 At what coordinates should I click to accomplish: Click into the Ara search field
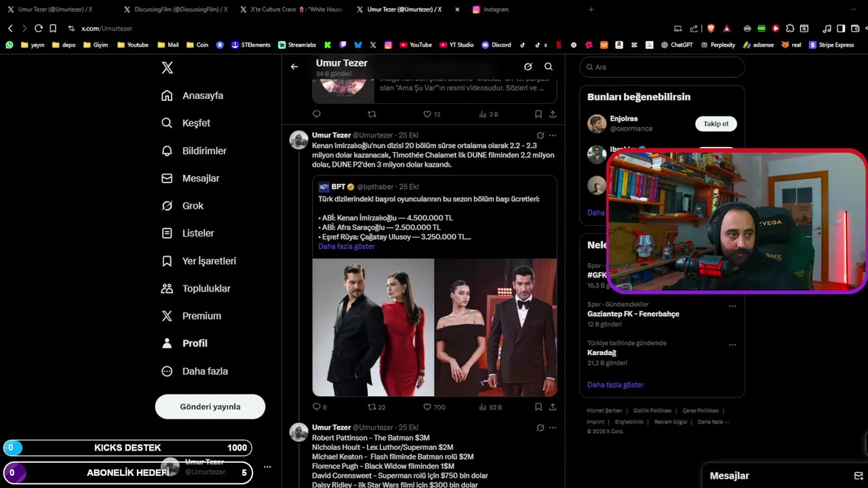click(x=662, y=67)
